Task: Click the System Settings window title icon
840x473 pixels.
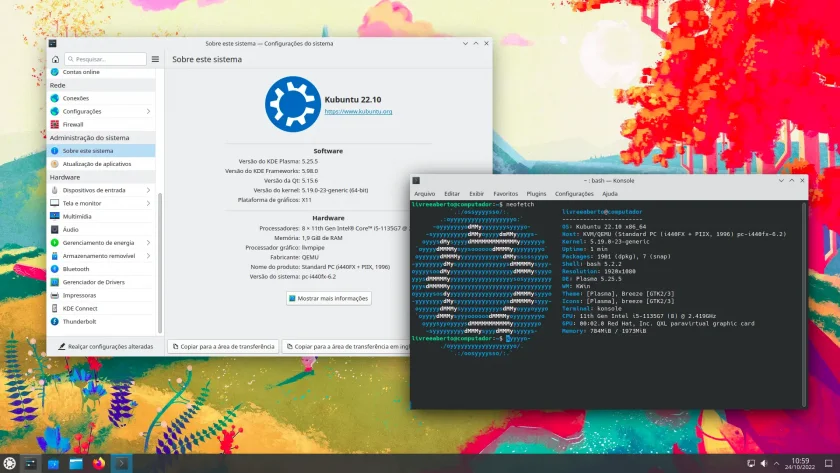Action: point(52,43)
